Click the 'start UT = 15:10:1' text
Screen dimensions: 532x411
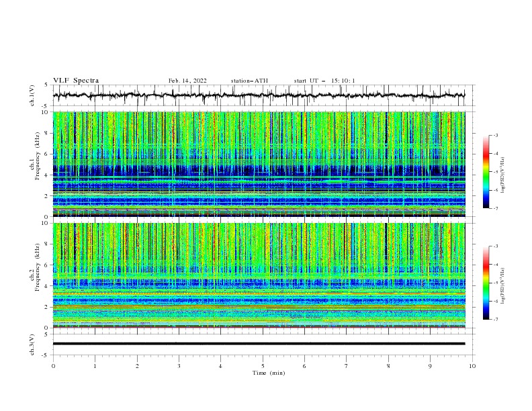point(324,81)
